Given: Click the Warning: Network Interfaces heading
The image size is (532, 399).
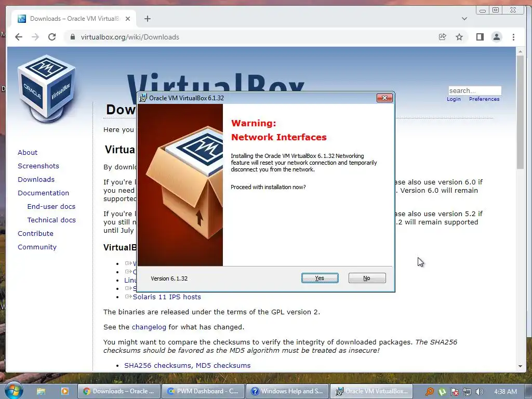Looking at the screenshot, I should (x=279, y=130).
